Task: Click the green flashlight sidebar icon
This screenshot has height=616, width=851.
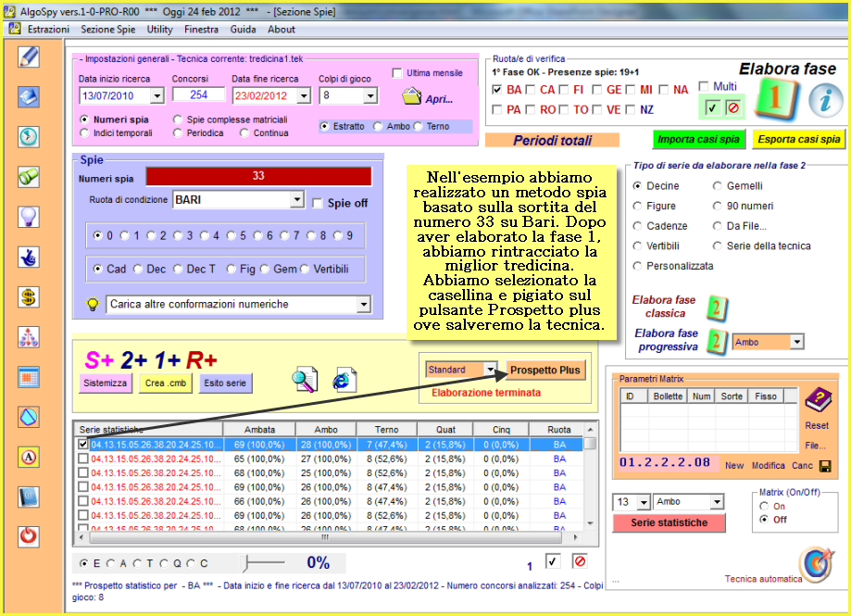Action: 28,177
